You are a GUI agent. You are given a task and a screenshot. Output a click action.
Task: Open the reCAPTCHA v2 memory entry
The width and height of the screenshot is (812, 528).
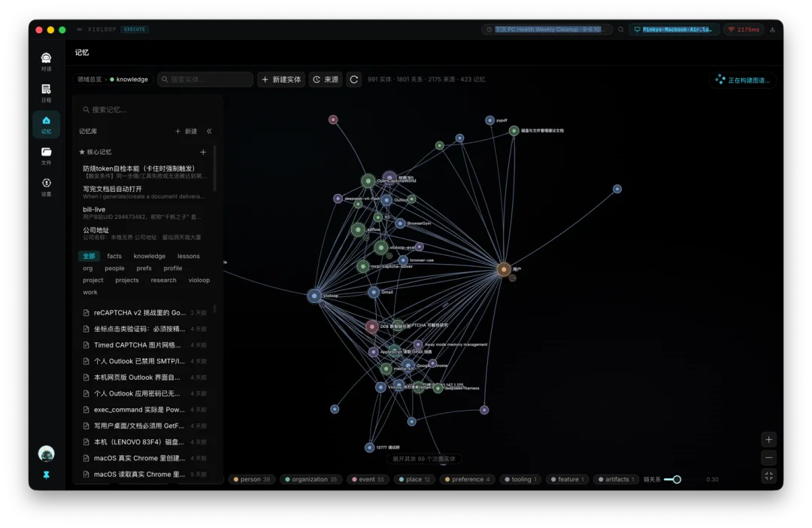point(144,312)
